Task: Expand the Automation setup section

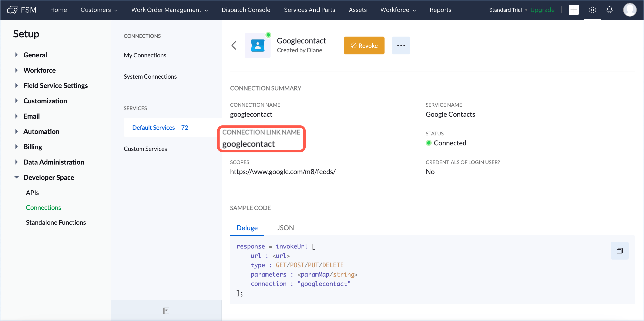Action: (17, 131)
